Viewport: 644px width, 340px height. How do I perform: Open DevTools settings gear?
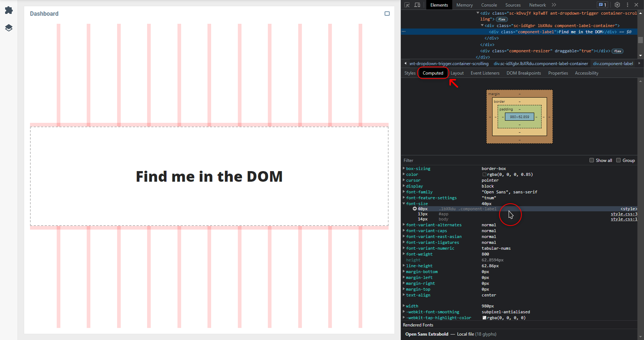pyautogui.click(x=617, y=5)
